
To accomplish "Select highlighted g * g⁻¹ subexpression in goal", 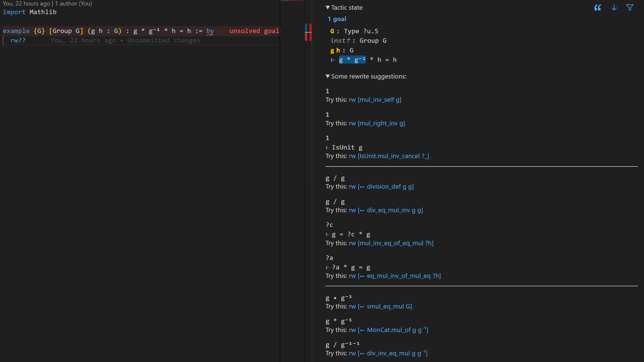I will tap(352, 60).
